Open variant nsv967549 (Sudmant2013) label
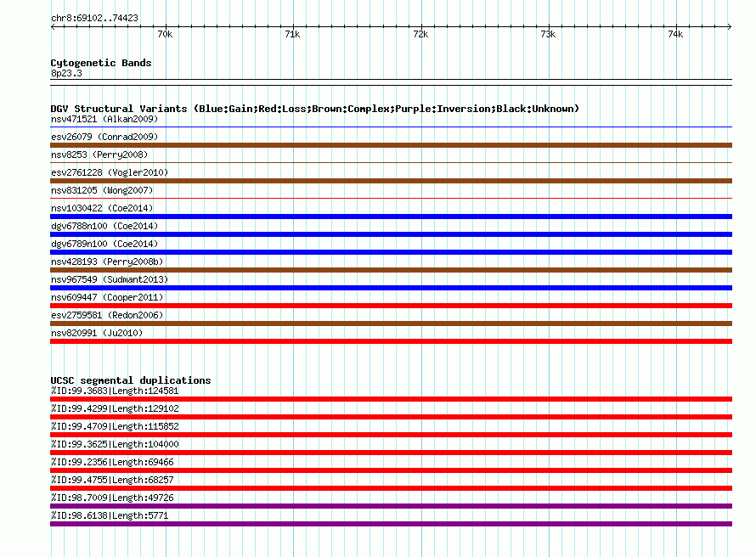The height and width of the screenshot is (557, 756). (110, 279)
